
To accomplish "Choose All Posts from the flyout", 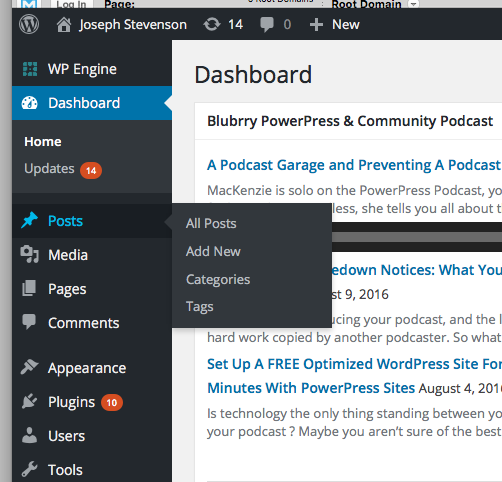I will point(211,224).
